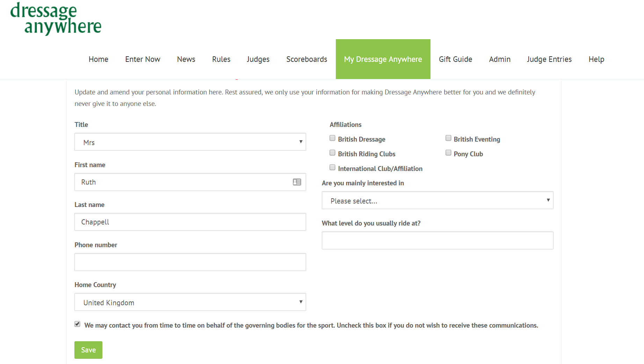Viewport: 644px width, 364px height.
Task: Click into the First name field
Action: (x=190, y=182)
